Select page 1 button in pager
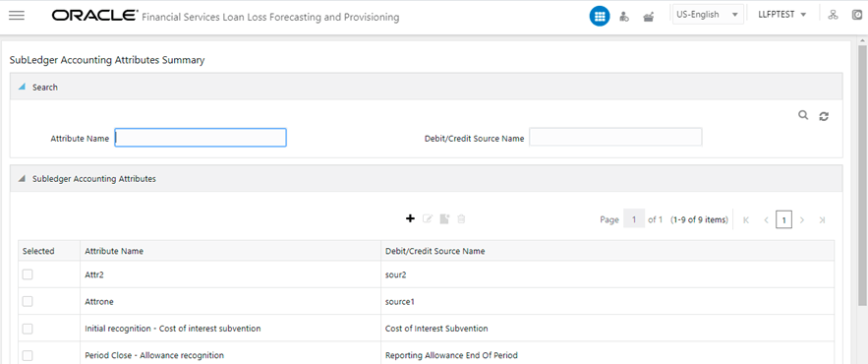 pos(783,220)
